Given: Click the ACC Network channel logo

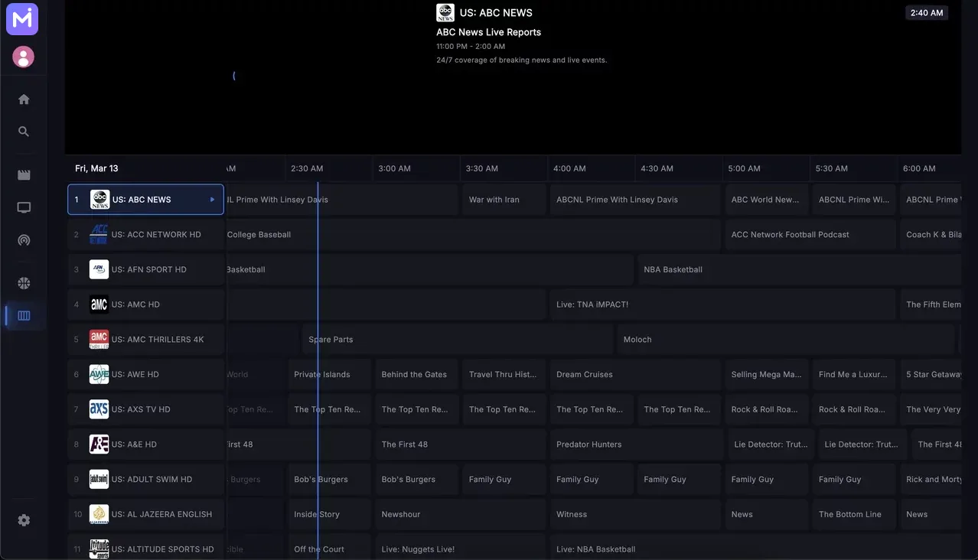Looking at the screenshot, I should [x=99, y=234].
